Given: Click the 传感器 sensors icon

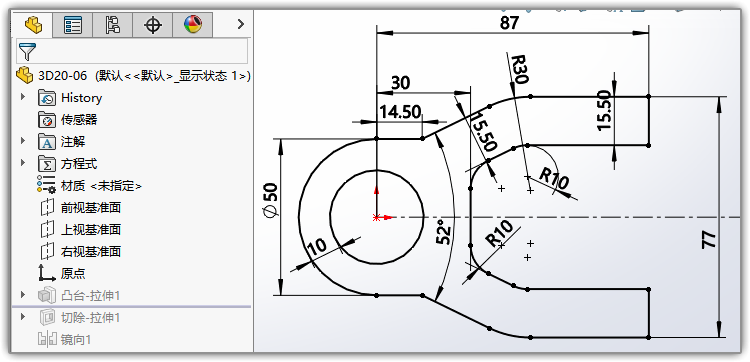Looking at the screenshot, I should (x=46, y=120).
